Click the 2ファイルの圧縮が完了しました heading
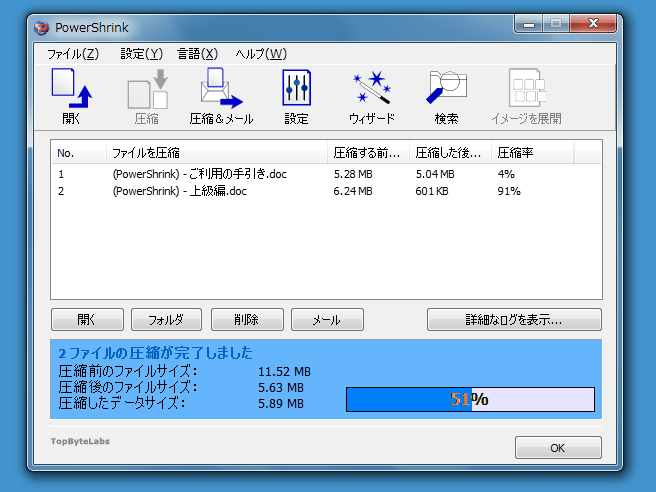656x492 pixels. click(x=156, y=353)
